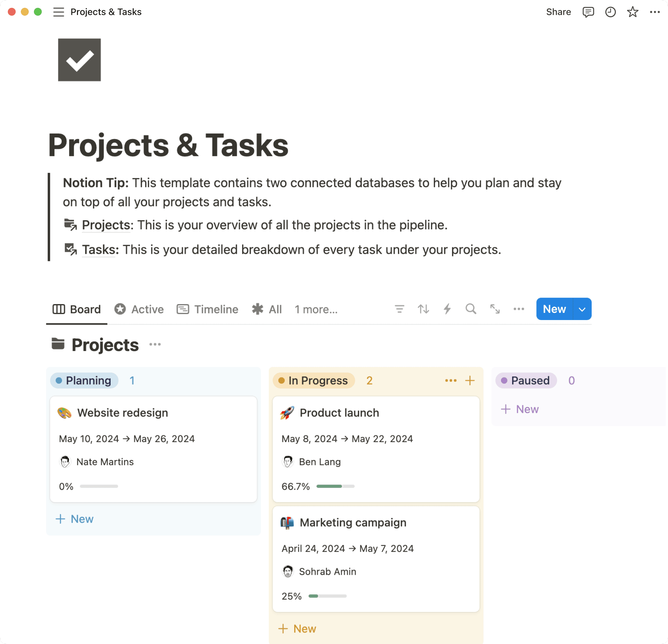Switch to the Active view tab
668x644 pixels.
(x=139, y=310)
